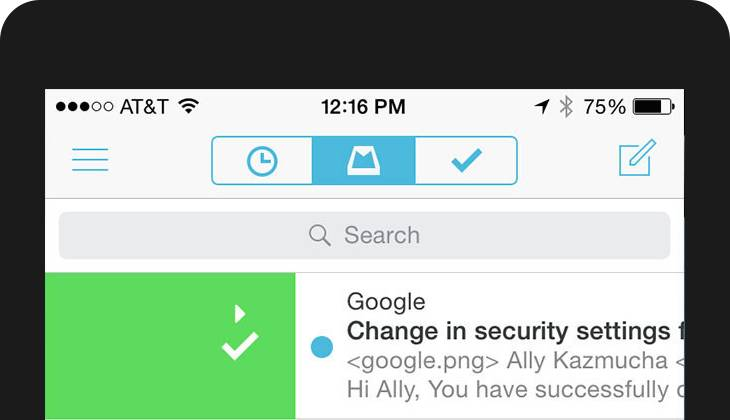Switch to the Later clock tab
730x420 pixels.
point(262,161)
